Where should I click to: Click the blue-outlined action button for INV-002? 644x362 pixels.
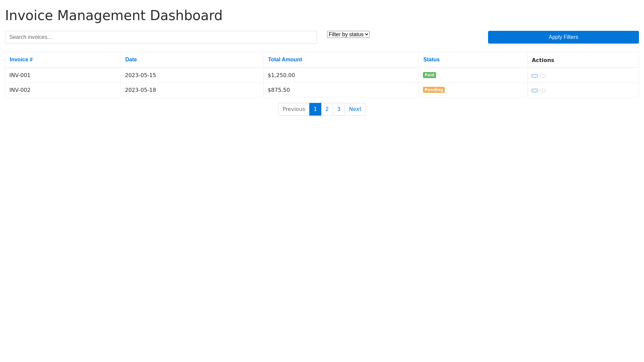coord(534,90)
